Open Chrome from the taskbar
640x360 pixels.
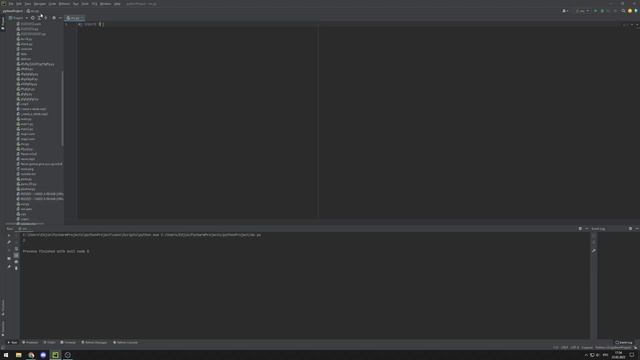(x=31, y=355)
